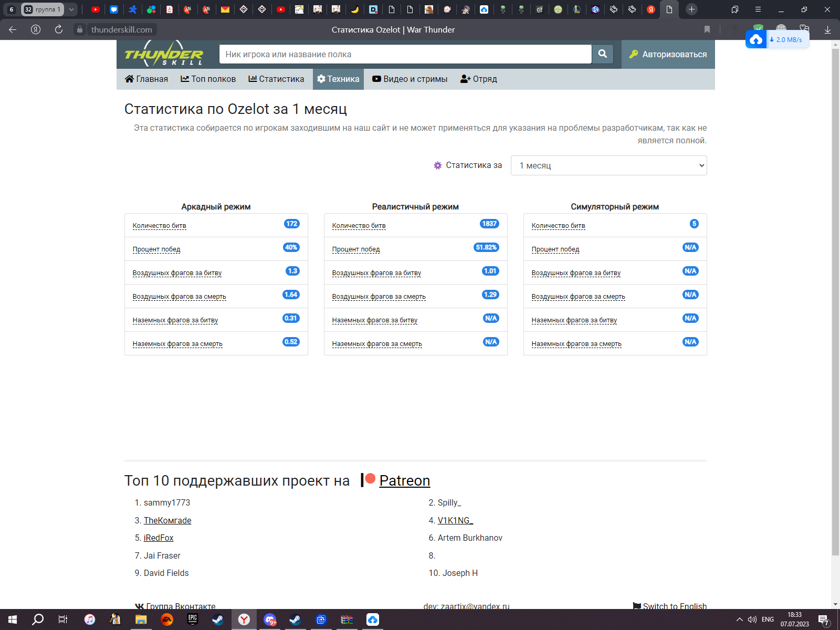Viewport: 840px width, 630px height.
Task: Click the 'Авторизоваться' login button
Action: click(x=668, y=54)
